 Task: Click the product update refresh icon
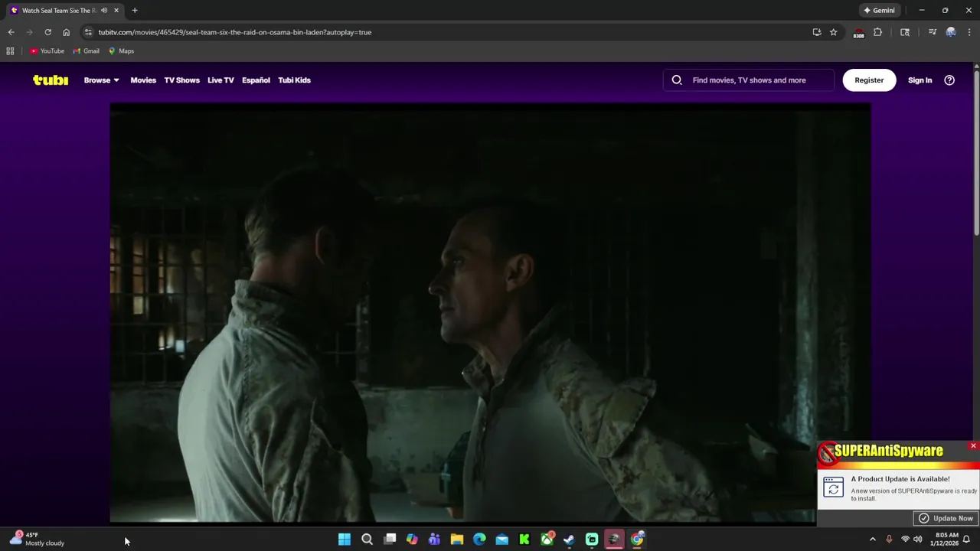[x=834, y=487]
